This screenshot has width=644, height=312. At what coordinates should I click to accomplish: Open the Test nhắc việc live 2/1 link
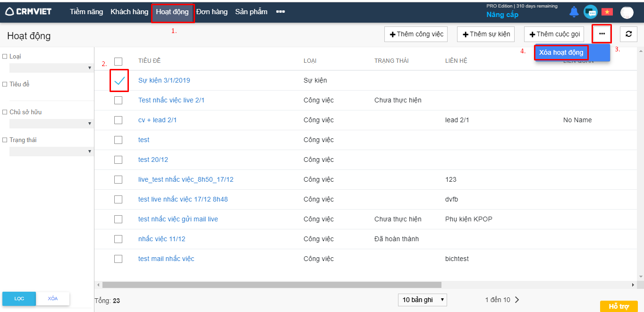pos(171,100)
